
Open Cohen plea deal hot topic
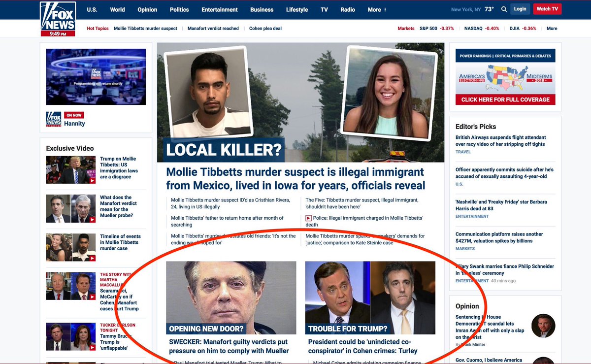coord(265,29)
